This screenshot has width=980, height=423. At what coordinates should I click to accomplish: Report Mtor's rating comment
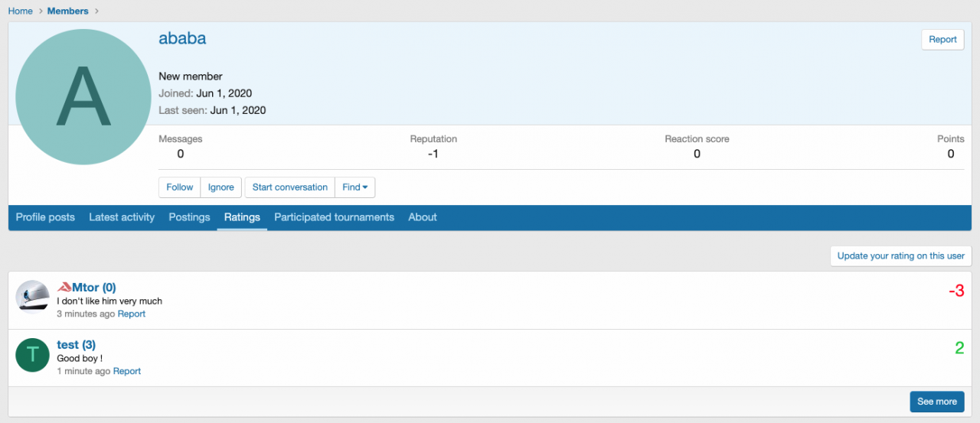pyautogui.click(x=132, y=314)
